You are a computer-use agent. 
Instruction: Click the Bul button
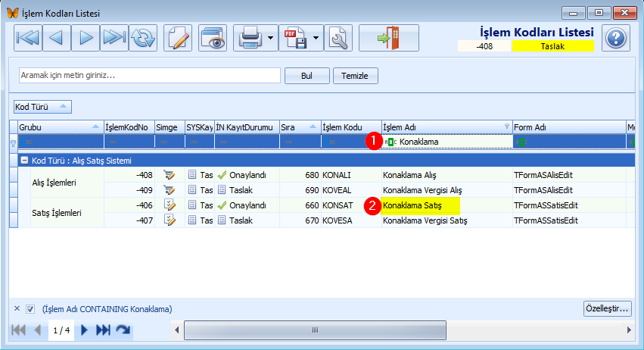point(306,76)
